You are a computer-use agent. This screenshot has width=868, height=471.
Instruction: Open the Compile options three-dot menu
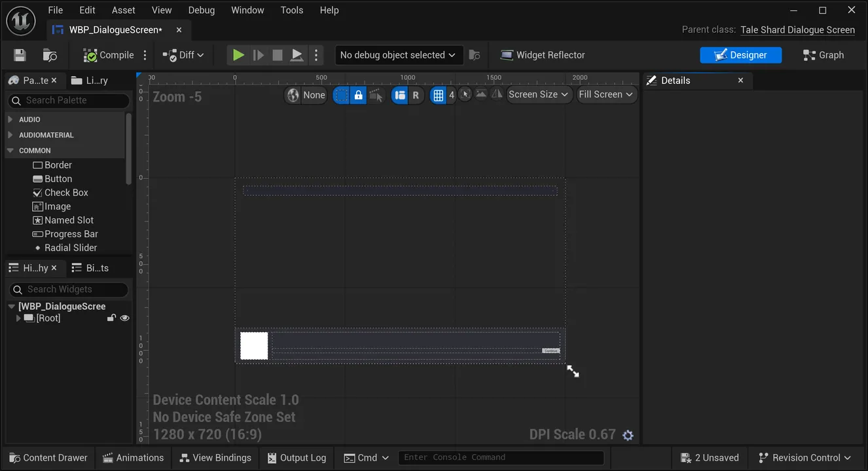coord(145,55)
